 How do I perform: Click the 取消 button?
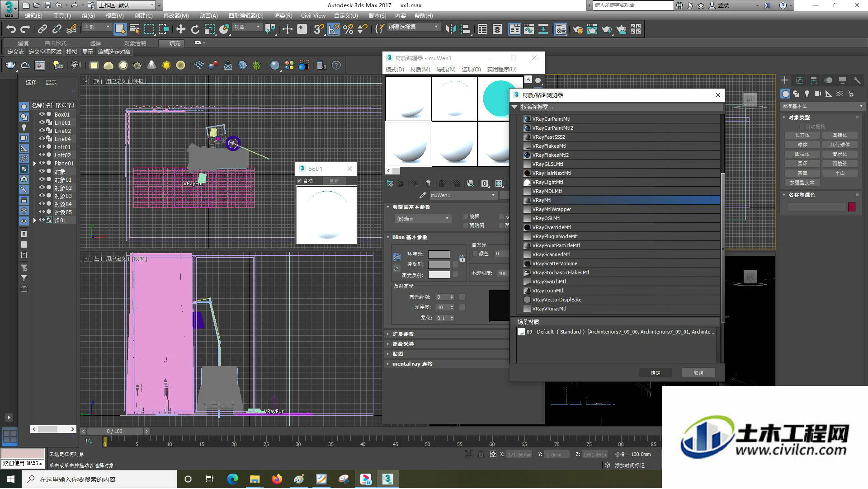(698, 373)
